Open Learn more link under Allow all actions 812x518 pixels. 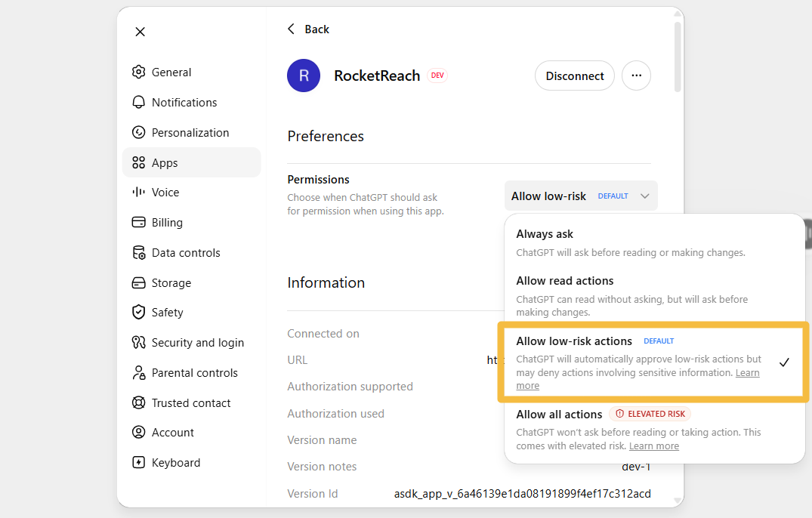(653, 446)
